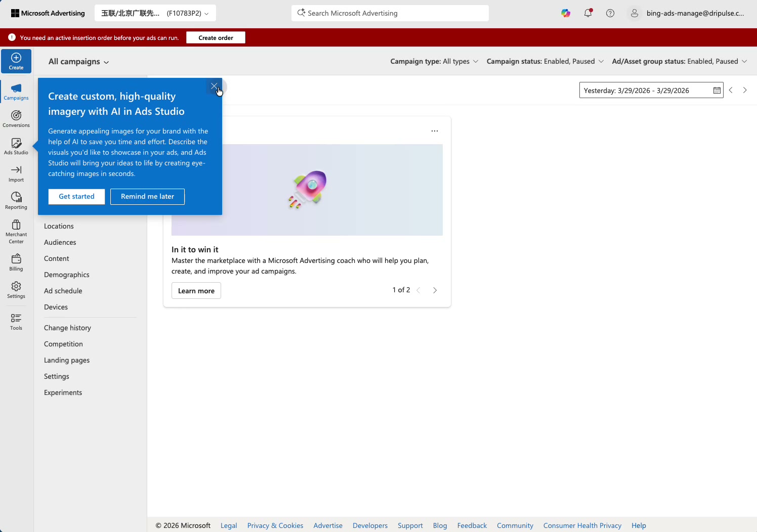Click the Copilot colorful icon
This screenshot has height=532, width=757.
pos(566,13)
